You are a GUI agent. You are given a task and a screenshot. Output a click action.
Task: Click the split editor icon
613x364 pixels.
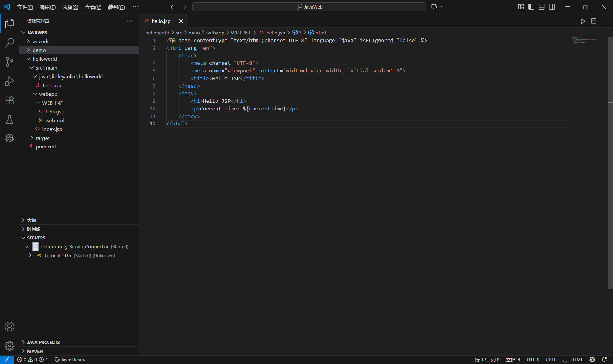coord(594,21)
